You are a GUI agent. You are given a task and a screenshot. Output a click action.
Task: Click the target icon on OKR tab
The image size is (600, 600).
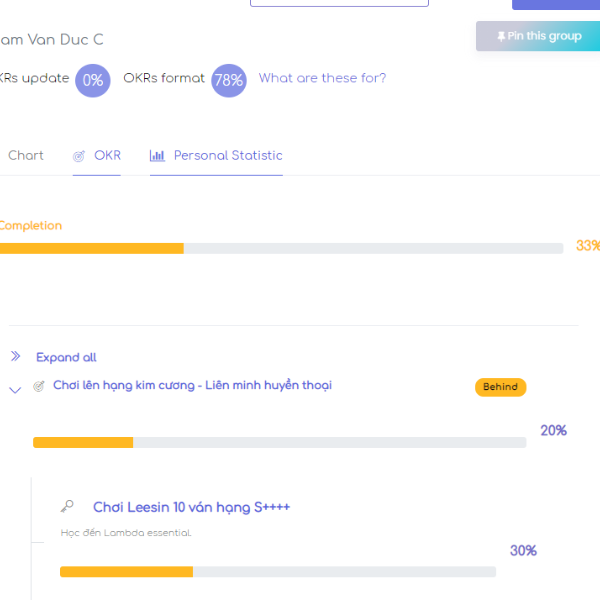tap(79, 156)
